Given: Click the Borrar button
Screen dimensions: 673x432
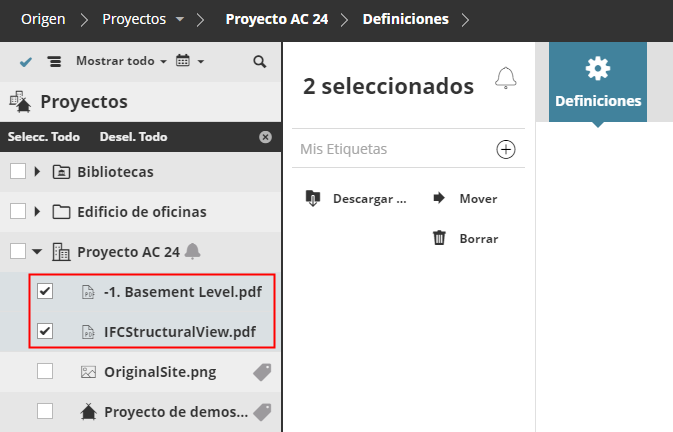Looking at the screenshot, I should tap(465, 239).
